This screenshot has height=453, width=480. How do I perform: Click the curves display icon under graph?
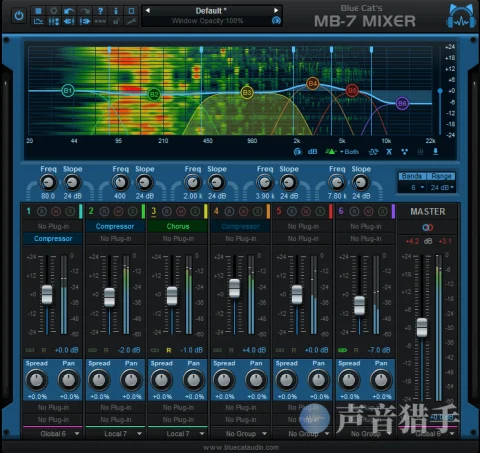(x=373, y=152)
